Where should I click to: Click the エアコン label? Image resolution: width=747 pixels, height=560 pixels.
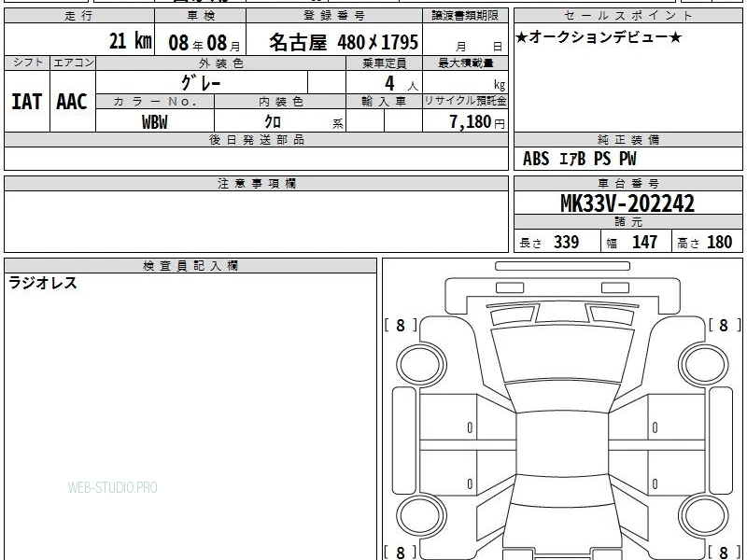73,63
